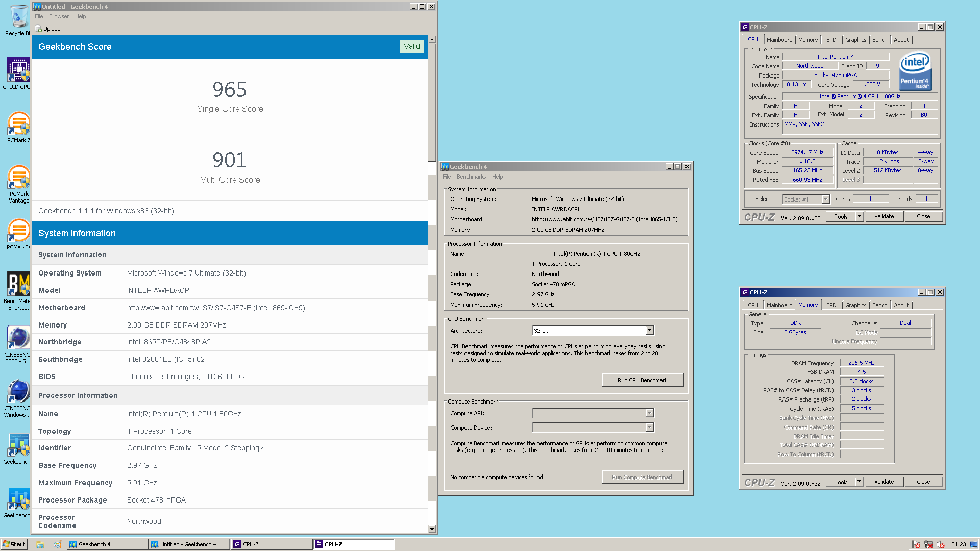Open Tools dropdown arrow in lower CPU-Z

pyautogui.click(x=859, y=482)
